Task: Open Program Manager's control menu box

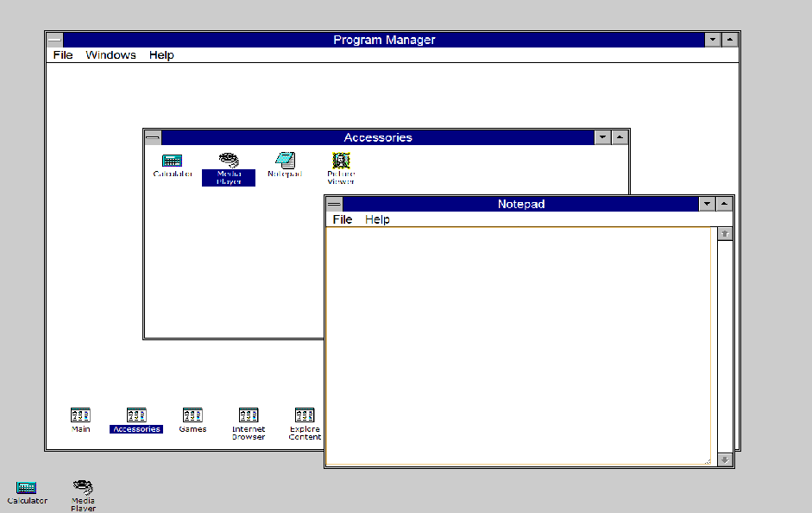Action: (x=54, y=39)
